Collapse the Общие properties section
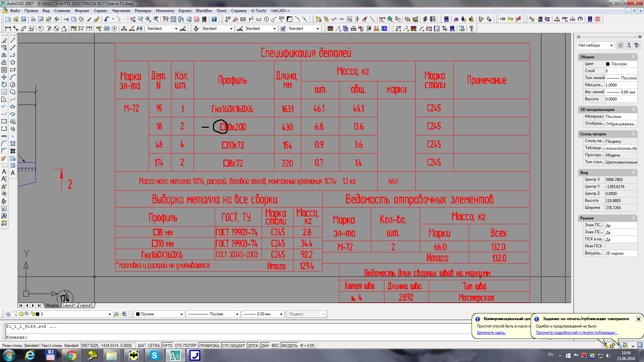Viewport: 644px width, 362px height. 633,57
